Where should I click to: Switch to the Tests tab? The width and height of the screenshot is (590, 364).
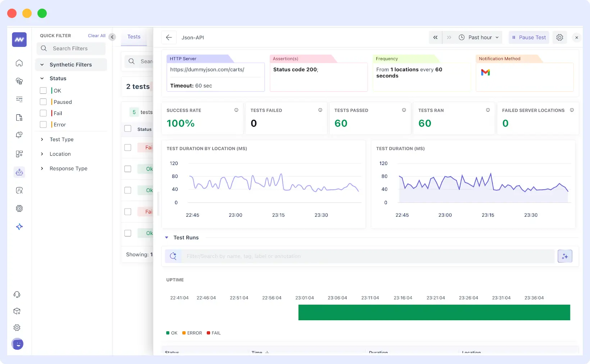click(133, 37)
